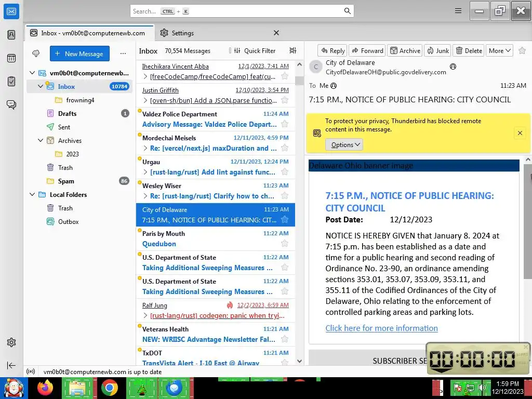Mark the message as Junk
The height and width of the screenshot is (399, 532).
pyautogui.click(x=437, y=50)
